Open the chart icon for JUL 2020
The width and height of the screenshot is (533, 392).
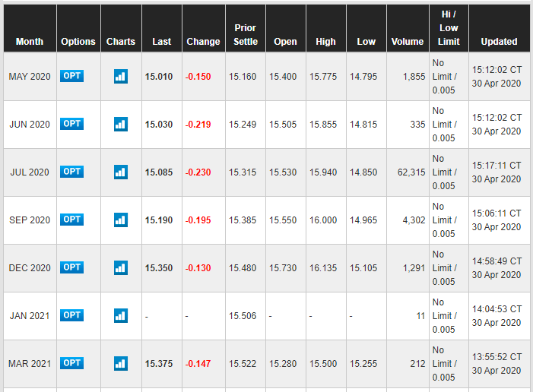pyautogui.click(x=120, y=172)
